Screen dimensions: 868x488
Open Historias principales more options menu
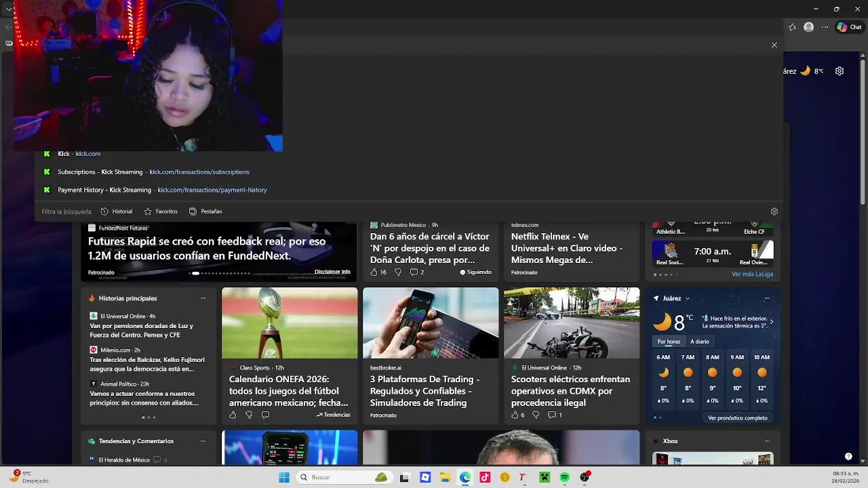pyautogui.click(x=203, y=298)
